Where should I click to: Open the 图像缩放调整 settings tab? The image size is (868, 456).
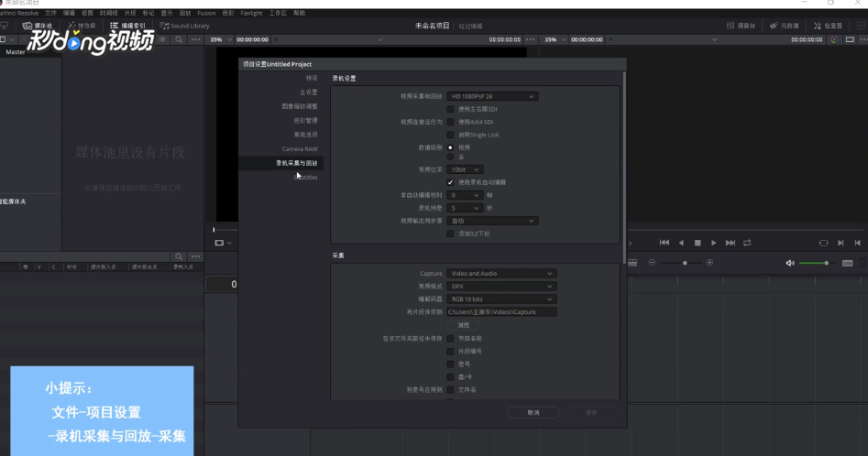point(300,106)
